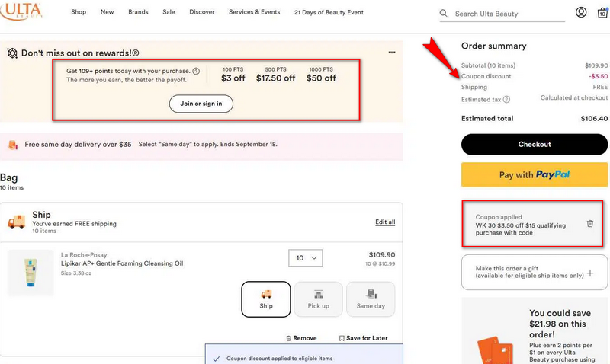Click the estimated tax info icon
The height and width of the screenshot is (364, 610).
(x=506, y=99)
